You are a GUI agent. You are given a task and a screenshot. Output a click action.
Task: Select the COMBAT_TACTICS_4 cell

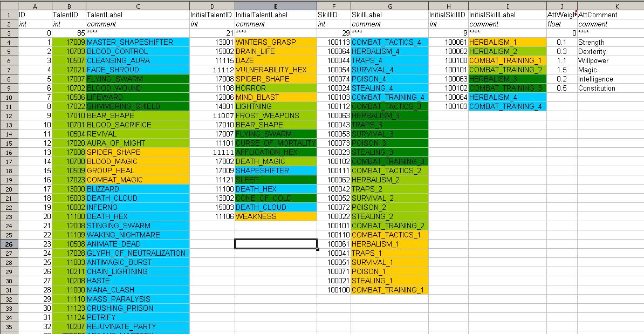[x=389, y=42]
